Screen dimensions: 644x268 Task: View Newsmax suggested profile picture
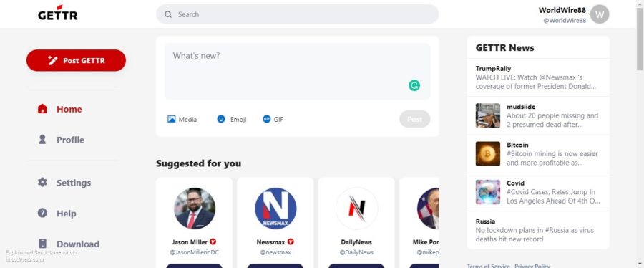275,209
